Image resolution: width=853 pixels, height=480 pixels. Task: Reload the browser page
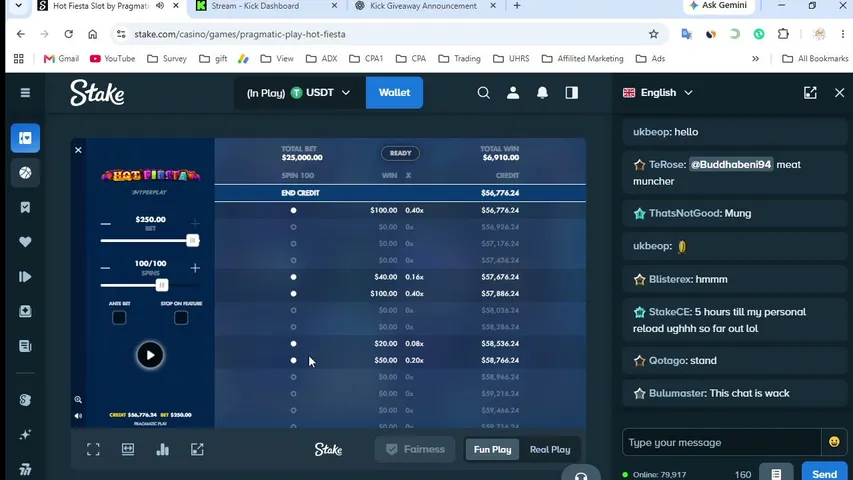pos(69,34)
